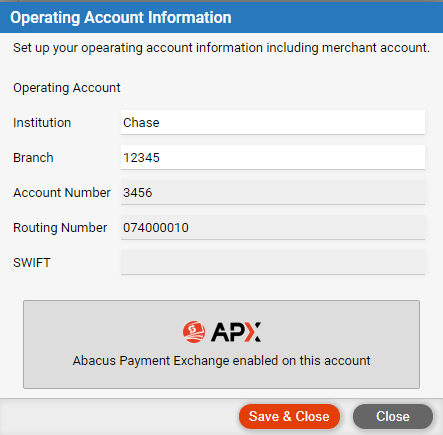The width and height of the screenshot is (443, 435).
Task: Click the Routing Number field 074000010
Action: tap(273, 227)
